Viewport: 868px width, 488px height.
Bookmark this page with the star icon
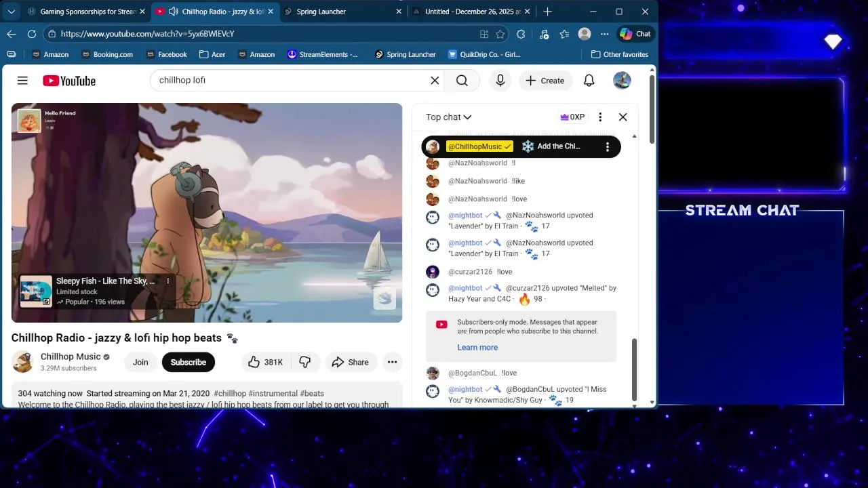pos(500,34)
